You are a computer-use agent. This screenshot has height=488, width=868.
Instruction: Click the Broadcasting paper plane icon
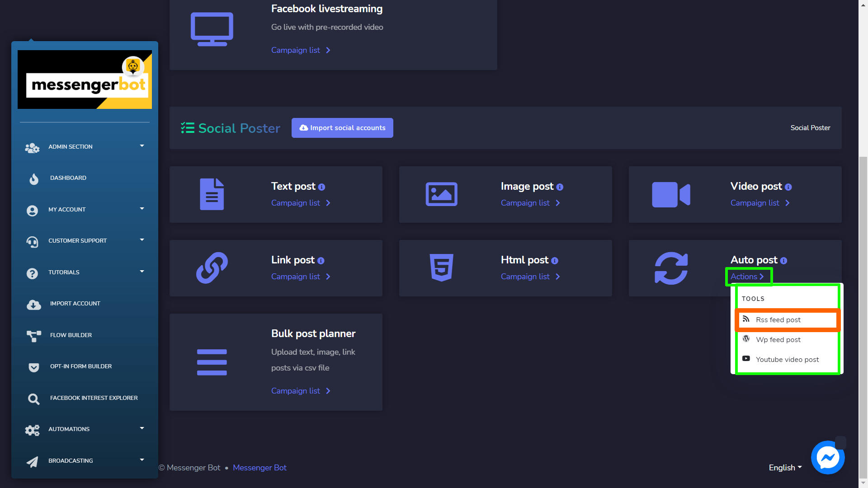click(32, 462)
